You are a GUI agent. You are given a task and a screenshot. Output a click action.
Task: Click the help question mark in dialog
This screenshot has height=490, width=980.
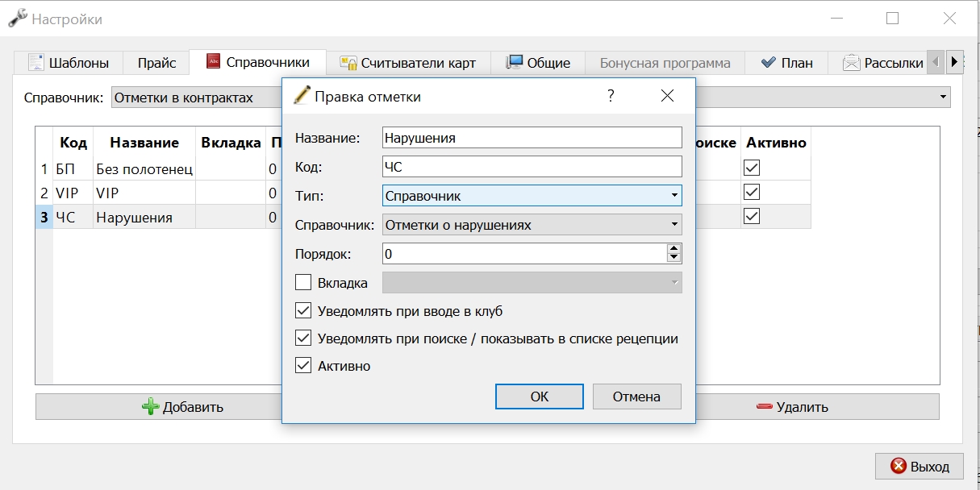point(611,96)
